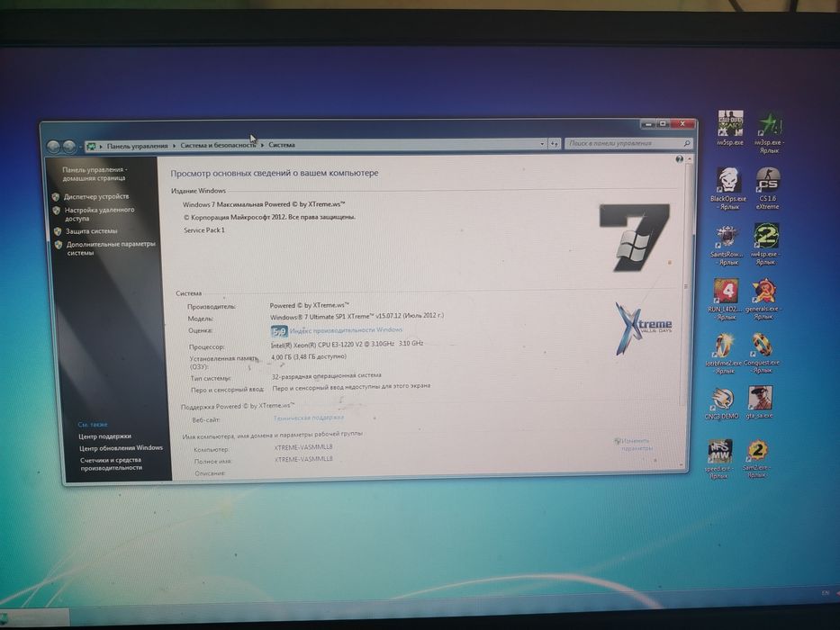Click the forward navigation arrow
840x630 pixels.
coord(69,146)
